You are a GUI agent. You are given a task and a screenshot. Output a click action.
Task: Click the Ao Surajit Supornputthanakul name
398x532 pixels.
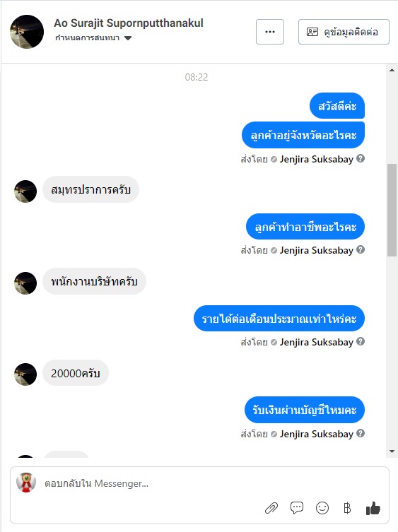click(129, 23)
